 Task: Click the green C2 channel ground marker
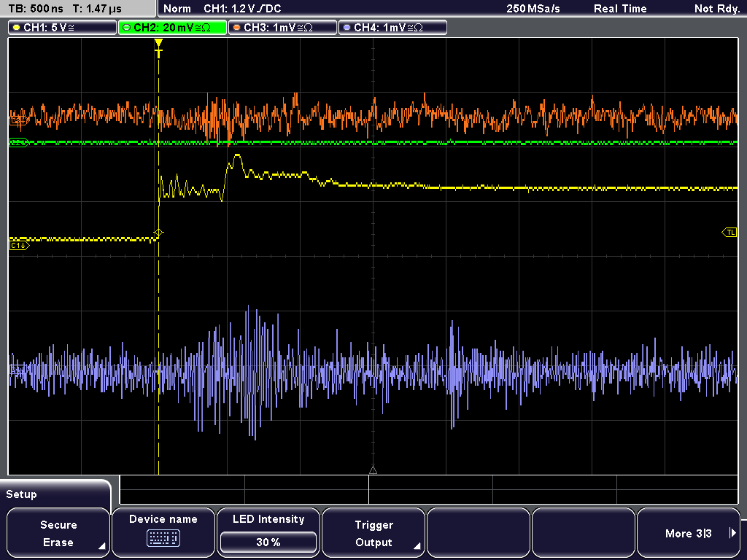click(19, 142)
